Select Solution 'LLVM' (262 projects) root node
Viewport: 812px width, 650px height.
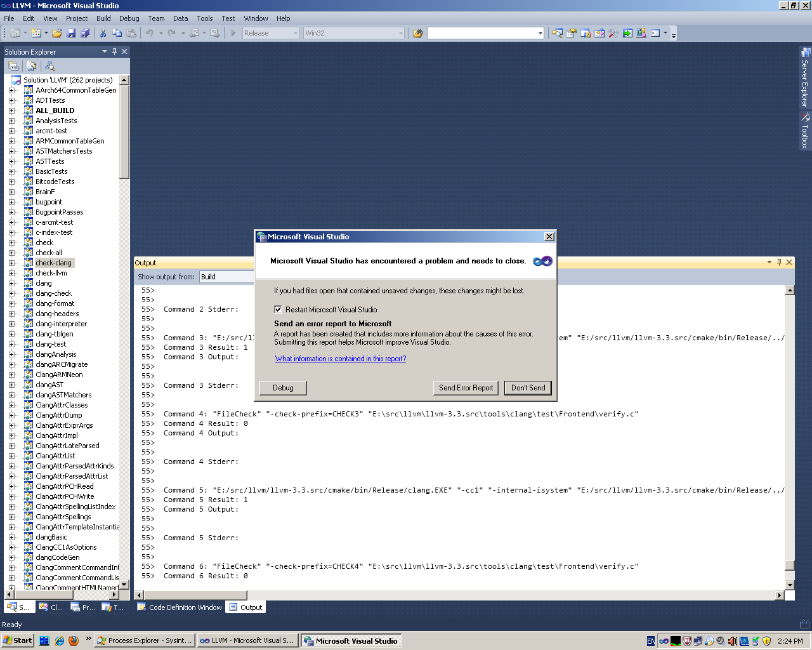pyautogui.click(x=68, y=80)
